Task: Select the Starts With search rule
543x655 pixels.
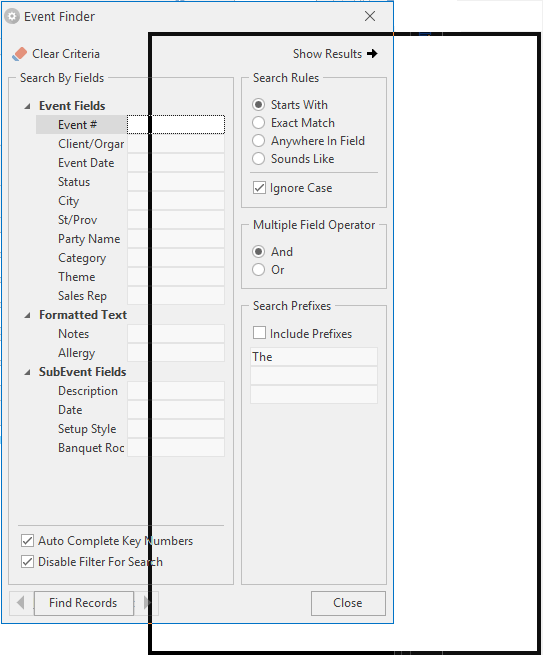Action: click(x=259, y=104)
